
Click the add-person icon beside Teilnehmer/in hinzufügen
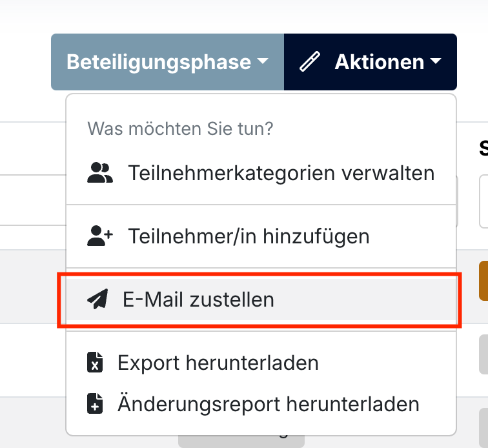[x=100, y=236]
